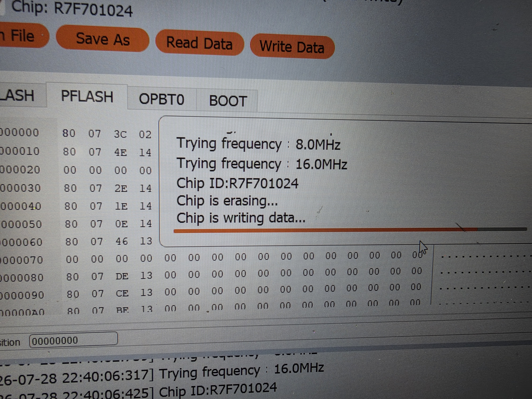Click the Save As button

coord(102,40)
